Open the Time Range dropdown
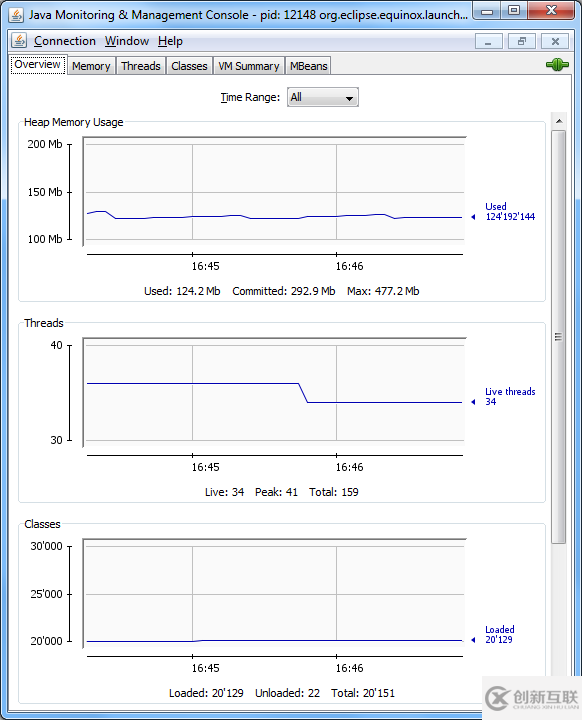The image size is (582, 720). (x=322, y=97)
